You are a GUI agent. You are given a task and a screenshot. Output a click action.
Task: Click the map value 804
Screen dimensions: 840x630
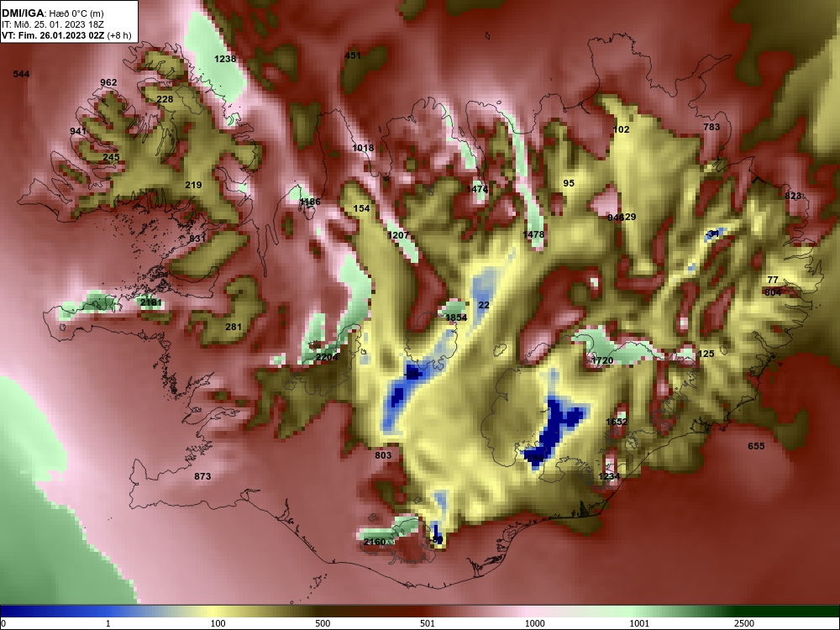[773, 292]
